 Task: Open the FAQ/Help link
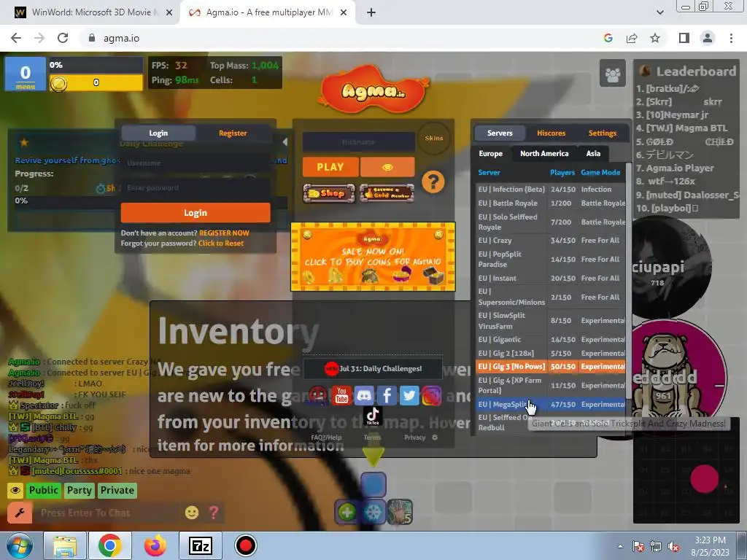[326, 437]
